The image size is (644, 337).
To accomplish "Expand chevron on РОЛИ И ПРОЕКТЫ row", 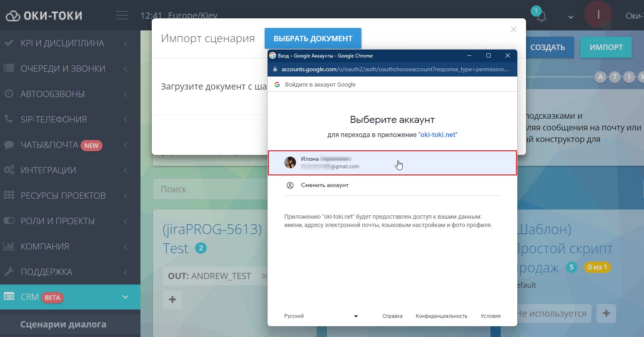I will [x=125, y=221].
